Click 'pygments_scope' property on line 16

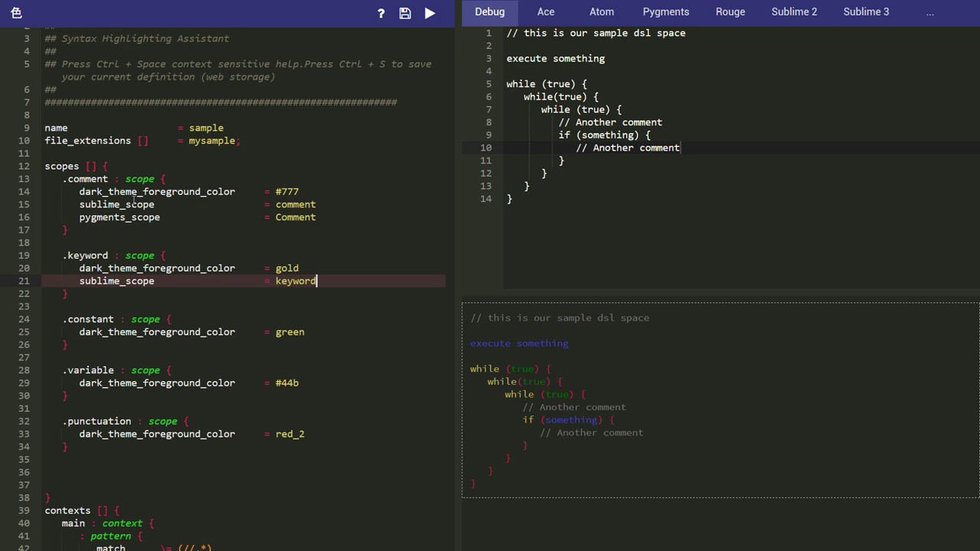119,217
